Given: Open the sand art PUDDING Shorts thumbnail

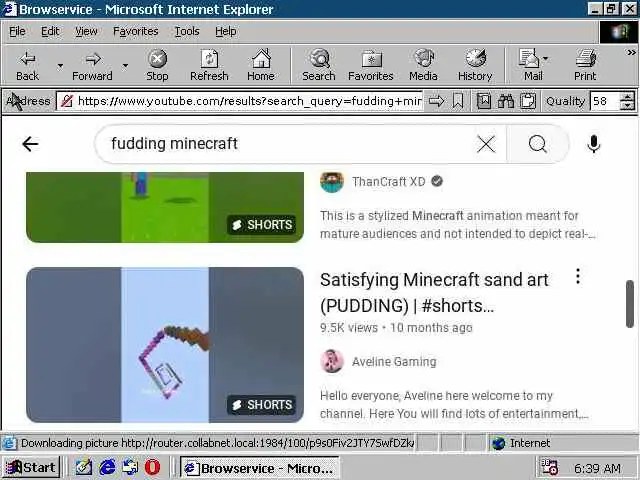Looking at the screenshot, I should [165, 345].
